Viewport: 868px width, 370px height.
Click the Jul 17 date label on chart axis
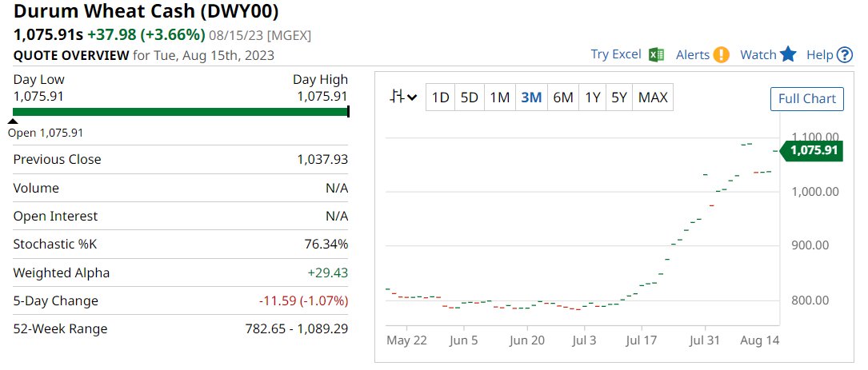pyautogui.click(x=642, y=340)
